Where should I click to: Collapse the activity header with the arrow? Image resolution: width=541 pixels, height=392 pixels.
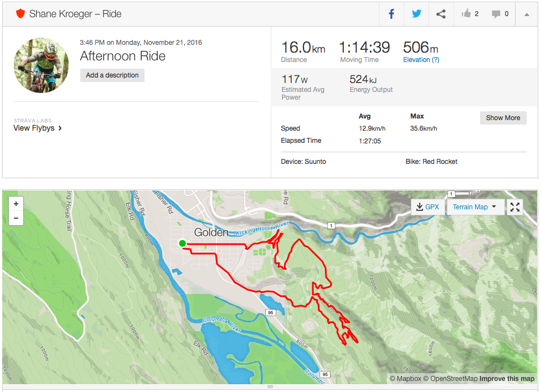526,14
